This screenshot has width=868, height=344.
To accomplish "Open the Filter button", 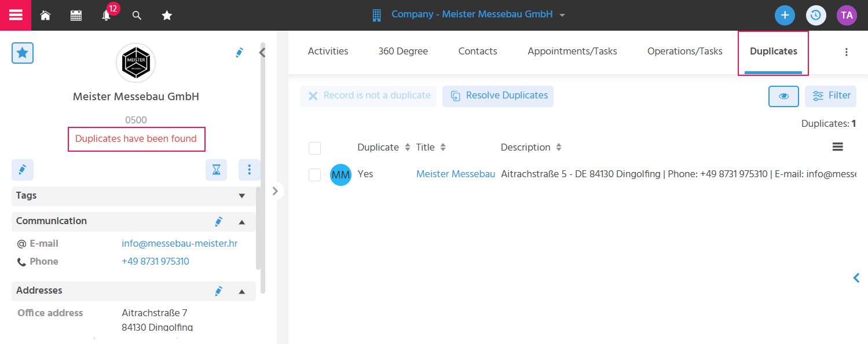I will pos(830,96).
